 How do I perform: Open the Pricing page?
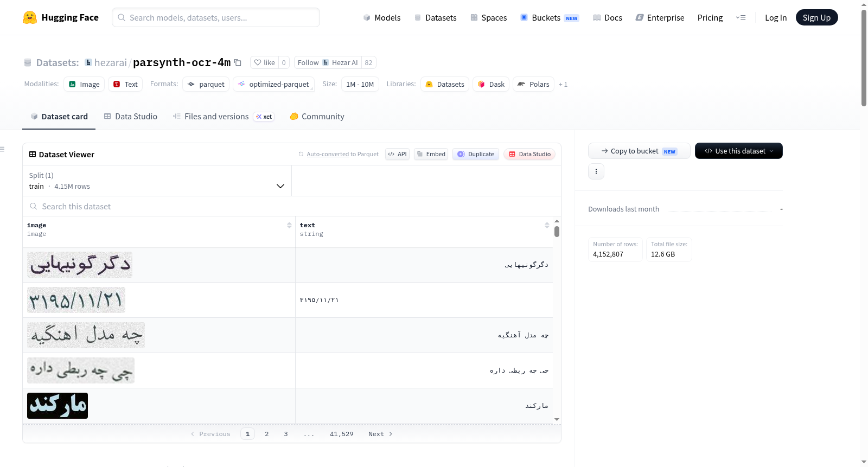(710, 17)
